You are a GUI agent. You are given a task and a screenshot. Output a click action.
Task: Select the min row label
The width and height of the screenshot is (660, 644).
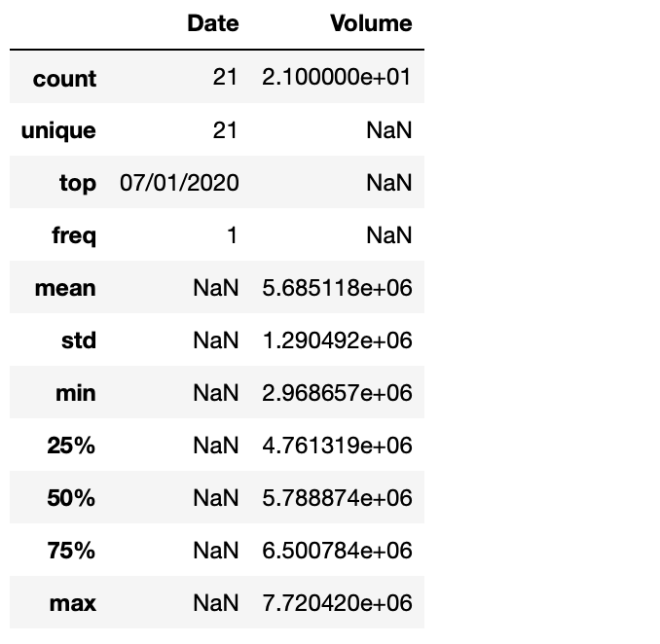pyautogui.click(x=75, y=394)
